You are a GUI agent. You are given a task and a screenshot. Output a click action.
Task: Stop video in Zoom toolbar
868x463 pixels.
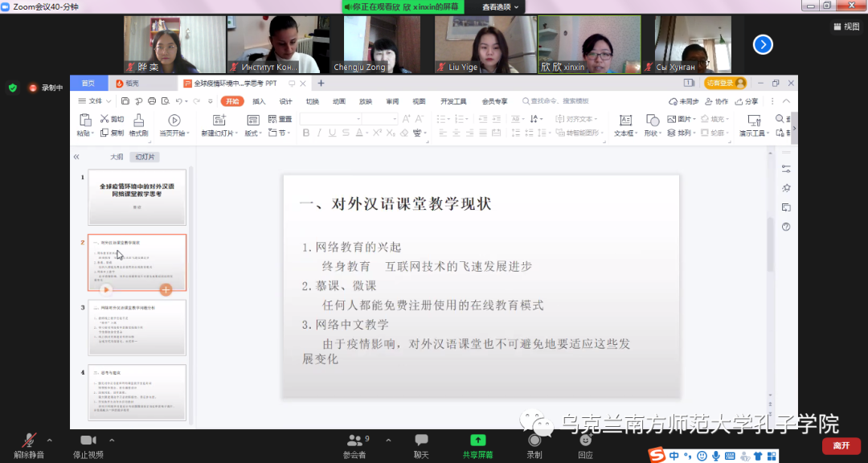[x=88, y=446]
